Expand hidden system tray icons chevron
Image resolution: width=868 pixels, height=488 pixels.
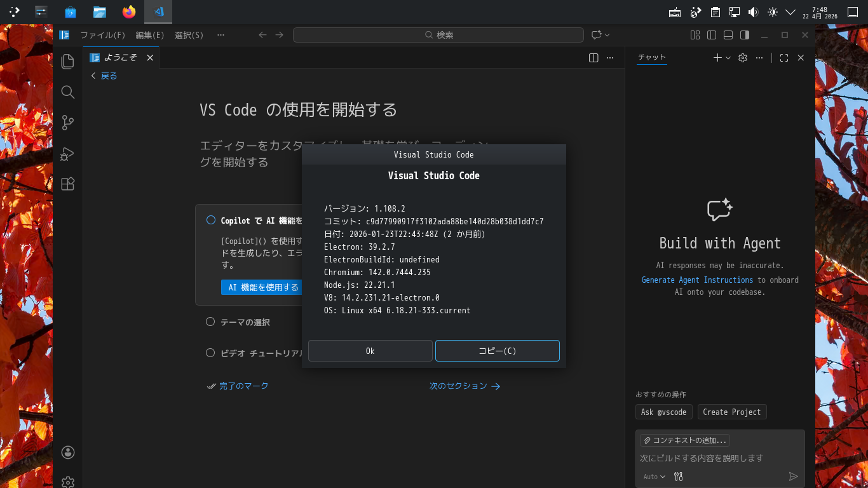point(791,12)
